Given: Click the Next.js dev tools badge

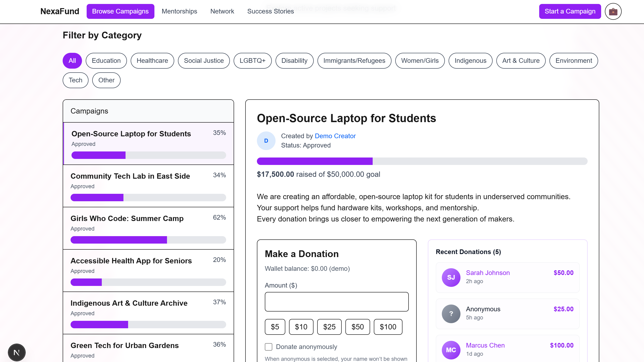Looking at the screenshot, I should 17,352.
